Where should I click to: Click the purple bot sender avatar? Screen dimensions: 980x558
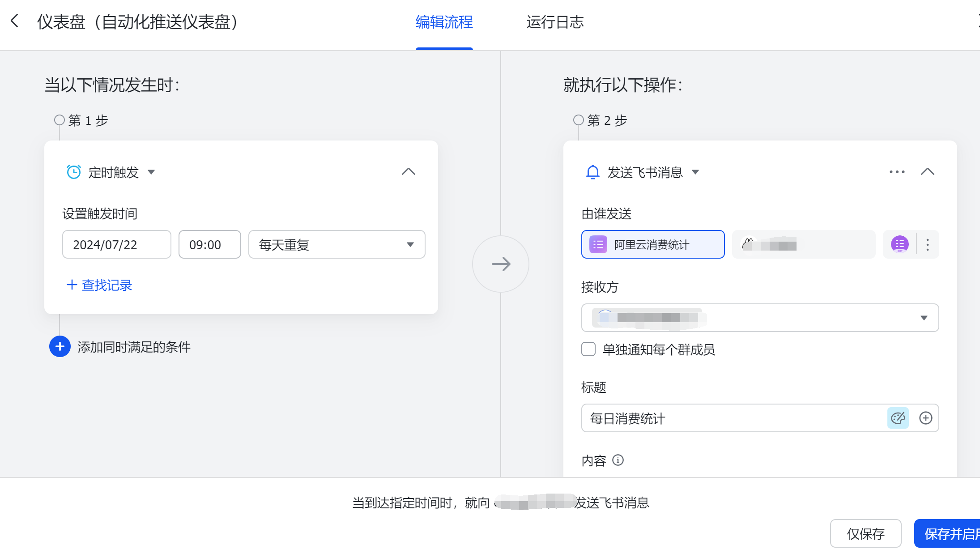899,244
